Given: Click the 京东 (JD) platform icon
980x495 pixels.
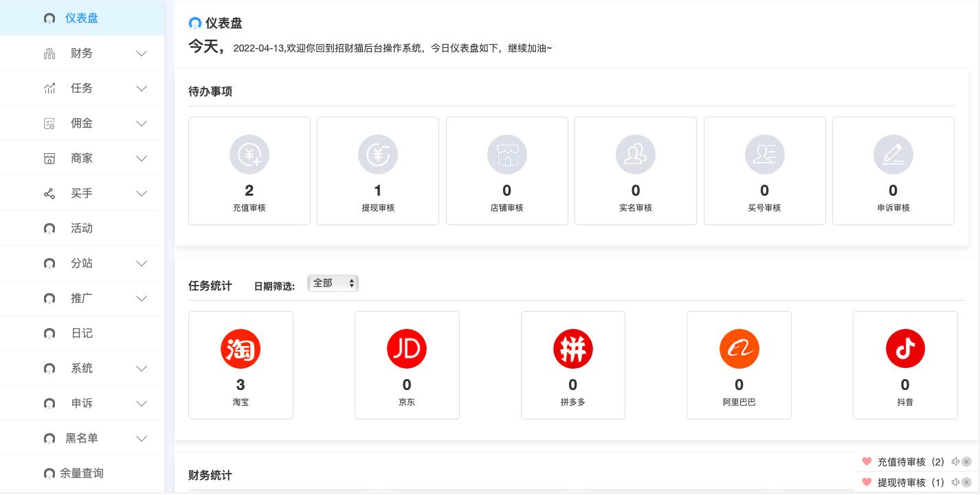Looking at the screenshot, I should [x=407, y=349].
